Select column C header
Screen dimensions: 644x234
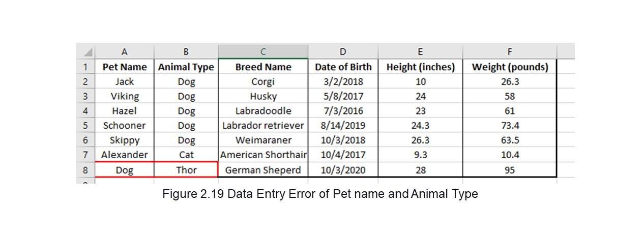click(263, 51)
